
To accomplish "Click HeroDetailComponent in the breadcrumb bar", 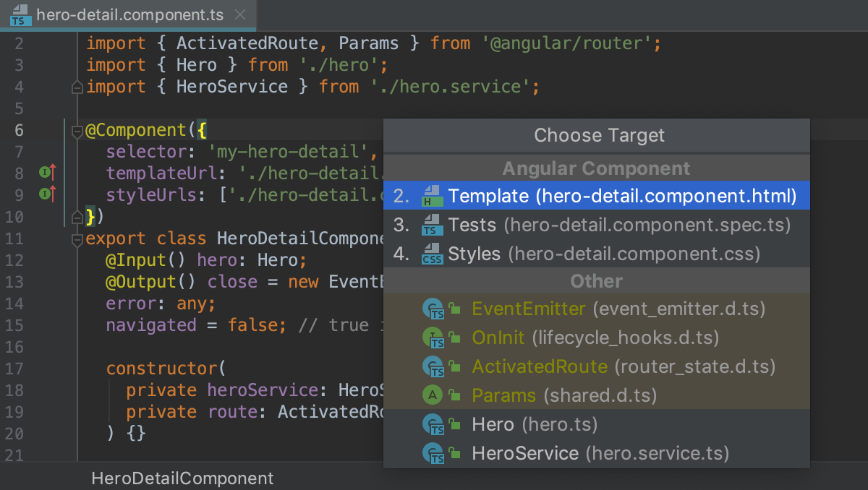I will point(182,478).
